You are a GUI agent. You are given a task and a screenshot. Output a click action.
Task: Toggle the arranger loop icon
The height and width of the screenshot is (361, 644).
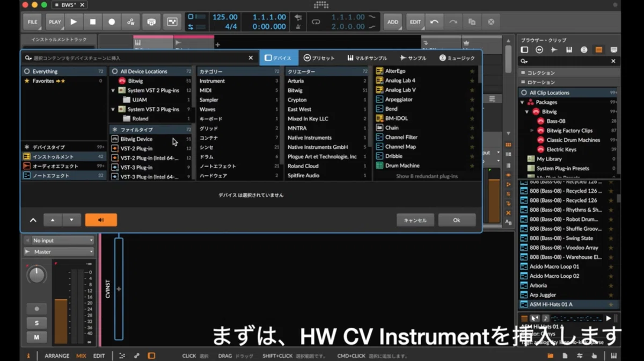coord(316,21)
